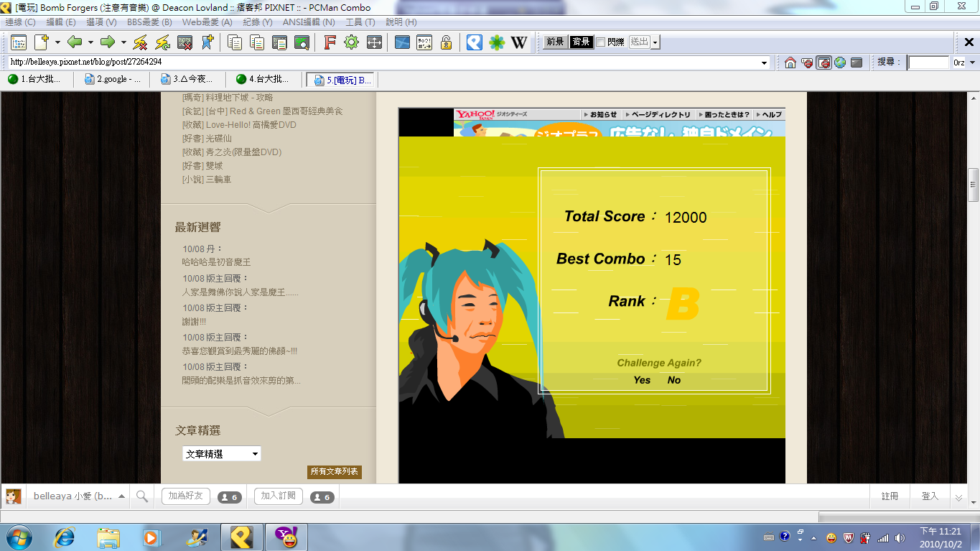Click the Windows Start button
Image resolution: width=980 pixels, height=551 pixels.
point(19,537)
